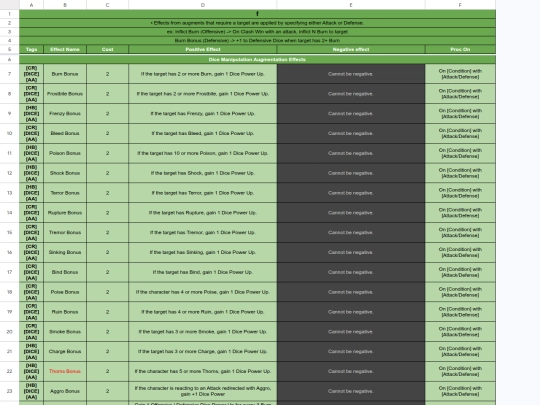Click dark Cannot be negative cell for Shock Bonus
The image size is (540, 405).
(x=351, y=173)
